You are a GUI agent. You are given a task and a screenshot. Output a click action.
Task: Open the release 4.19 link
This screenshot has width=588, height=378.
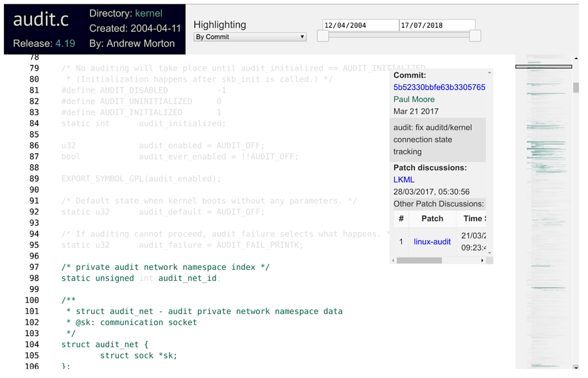click(65, 44)
